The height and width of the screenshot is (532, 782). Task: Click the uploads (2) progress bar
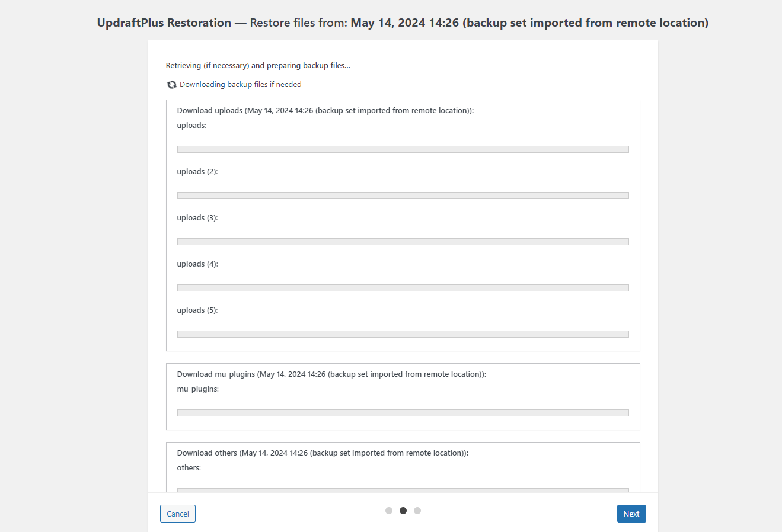coord(403,196)
